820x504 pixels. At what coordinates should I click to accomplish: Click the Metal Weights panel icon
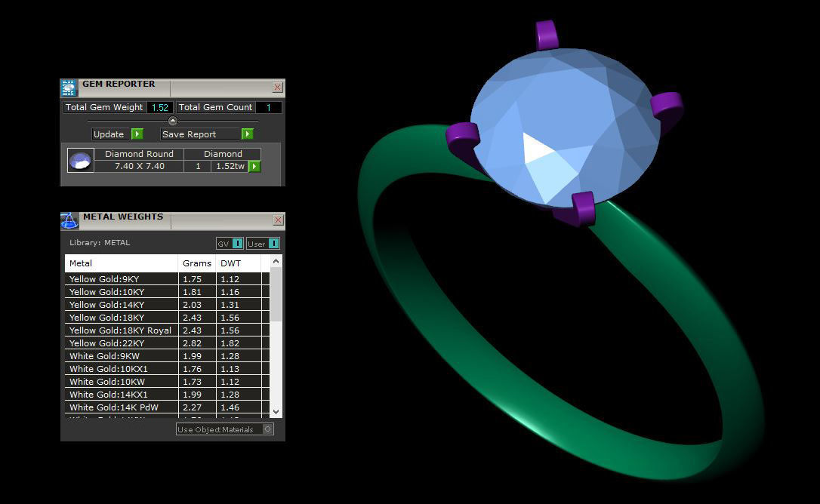[x=69, y=220]
